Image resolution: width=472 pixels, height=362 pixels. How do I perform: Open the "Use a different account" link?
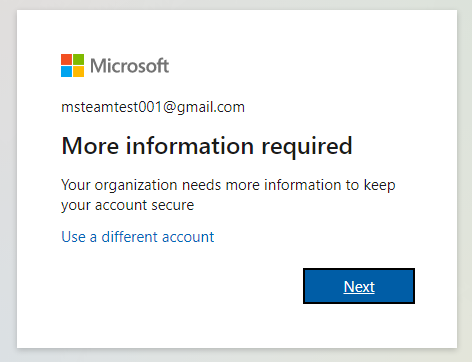point(138,237)
